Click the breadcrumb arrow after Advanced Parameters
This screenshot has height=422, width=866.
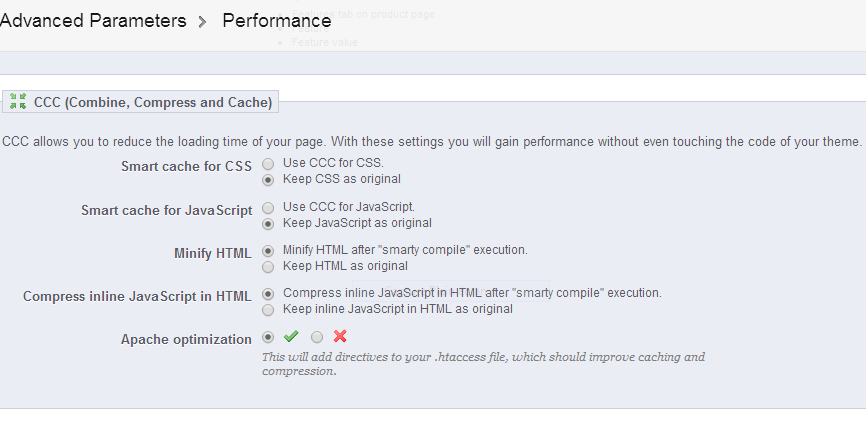pyautogui.click(x=203, y=21)
